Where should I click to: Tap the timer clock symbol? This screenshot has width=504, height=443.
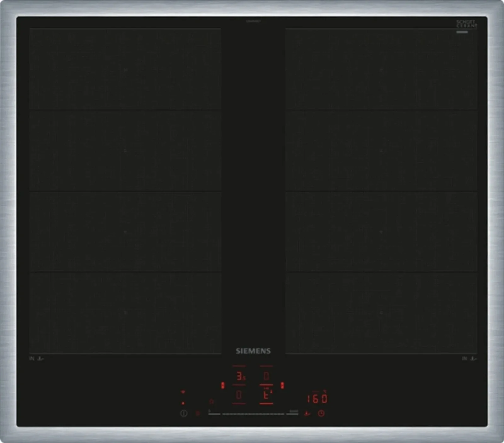pos(321,413)
